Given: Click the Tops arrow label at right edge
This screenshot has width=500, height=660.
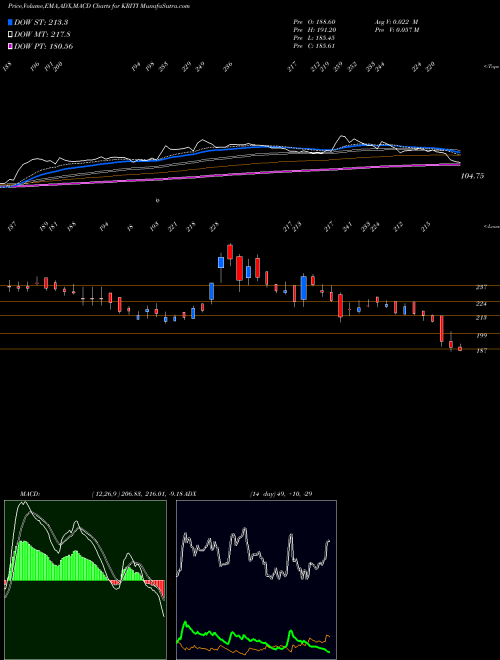Looking at the screenshot, I should pos(492,67).
